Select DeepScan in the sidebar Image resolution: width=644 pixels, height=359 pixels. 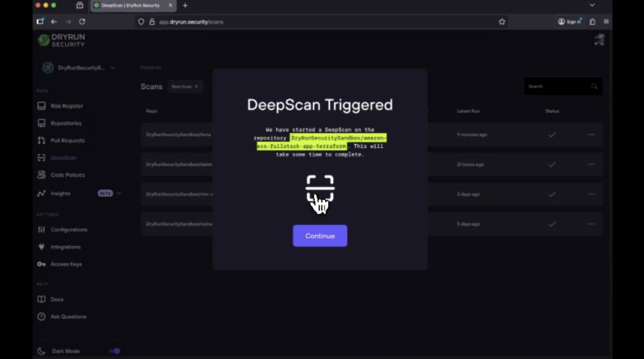pos(64,157)
